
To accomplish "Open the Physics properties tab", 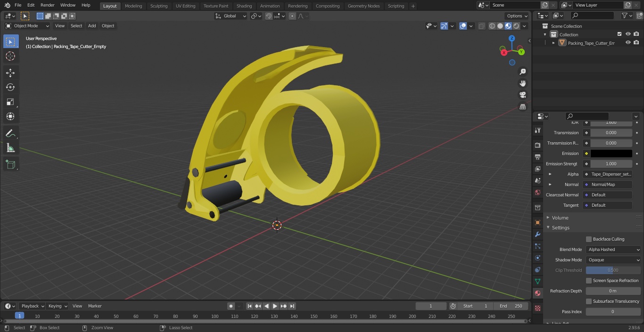I will (x=537, y=258).
